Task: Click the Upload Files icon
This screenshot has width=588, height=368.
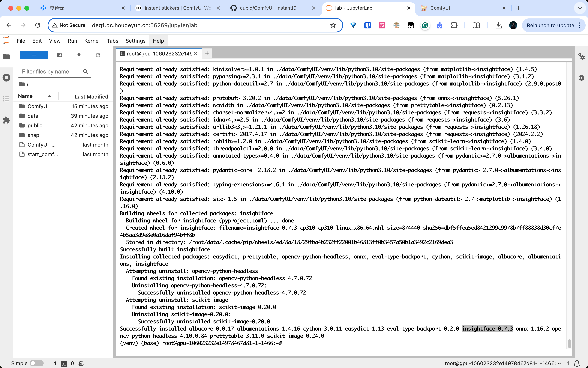Action: point(79,55)
